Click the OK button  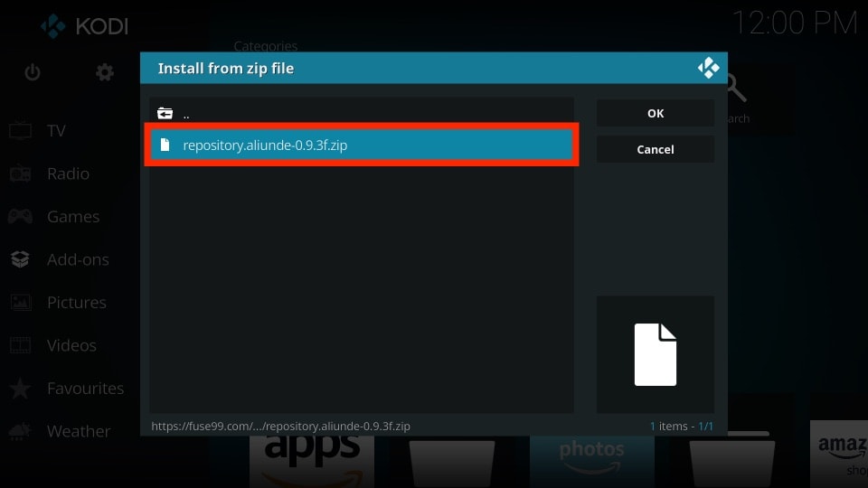tap(655, 114)
